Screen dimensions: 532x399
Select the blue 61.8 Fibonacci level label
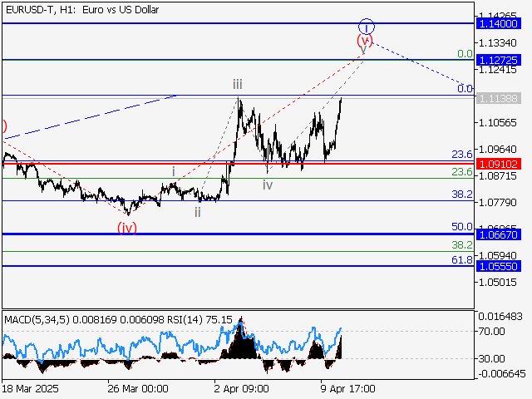click(461, 260)
